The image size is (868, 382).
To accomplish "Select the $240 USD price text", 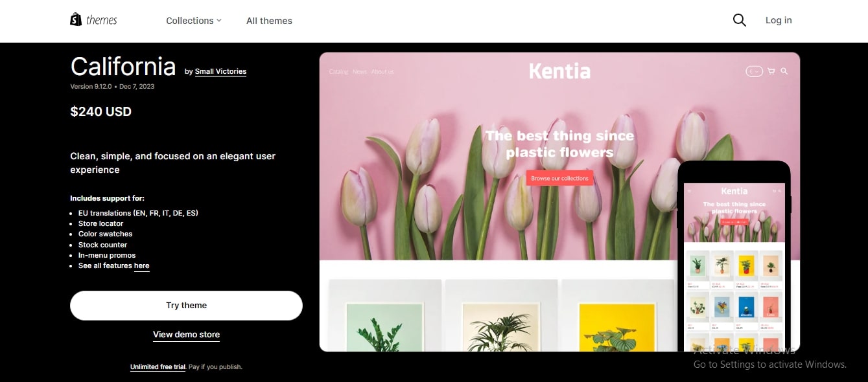I will pos(100,111).
